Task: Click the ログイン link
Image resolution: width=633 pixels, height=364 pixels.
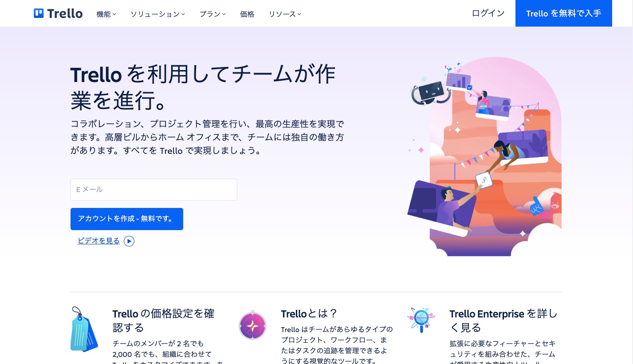Action: point(488,13)
